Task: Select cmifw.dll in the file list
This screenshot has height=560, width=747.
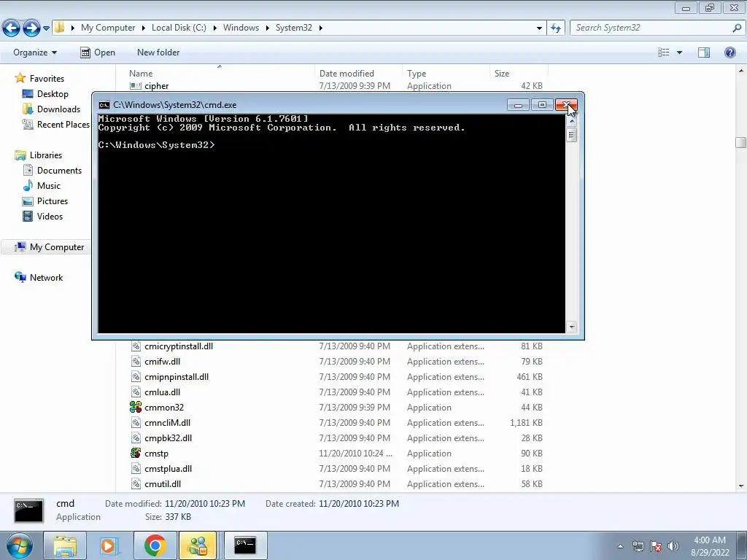Action: coord(162,362)
